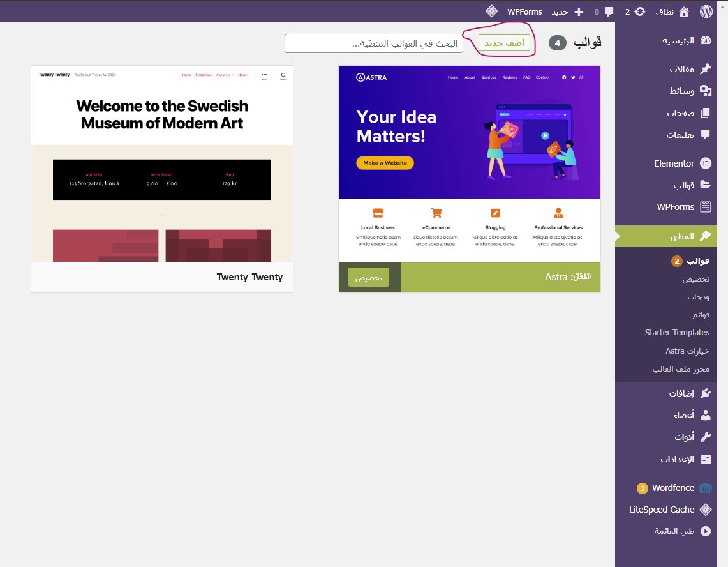The width and height of the screenshot is (728, 567).
Task: Click the folder icon for قوالب
Action: 706,185
